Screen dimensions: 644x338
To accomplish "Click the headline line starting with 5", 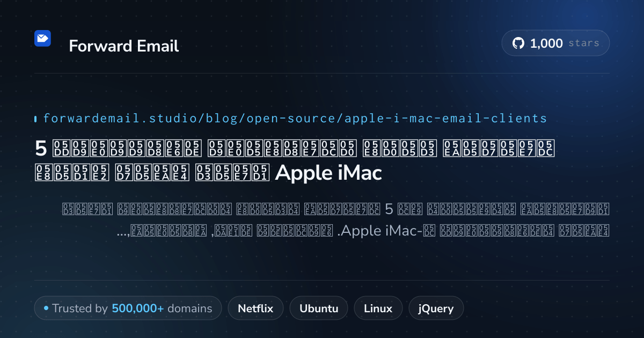I will click(295, 148).
